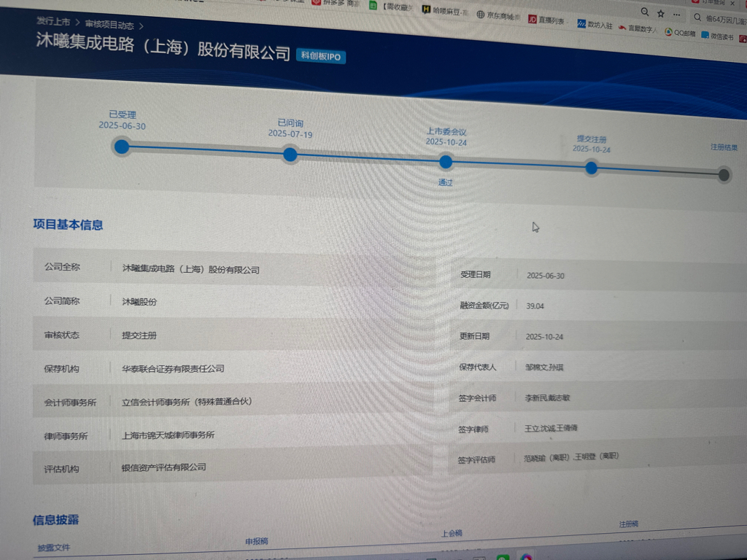Click the 上会稿 column header
Image resolution: width=747 pixels, height=560 pixels.
[x=452, y=533]
